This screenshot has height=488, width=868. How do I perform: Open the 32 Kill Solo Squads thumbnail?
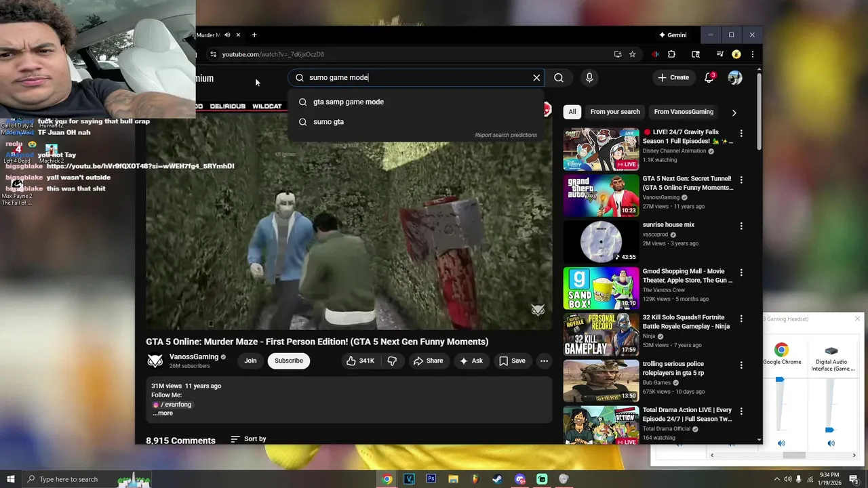601,334
